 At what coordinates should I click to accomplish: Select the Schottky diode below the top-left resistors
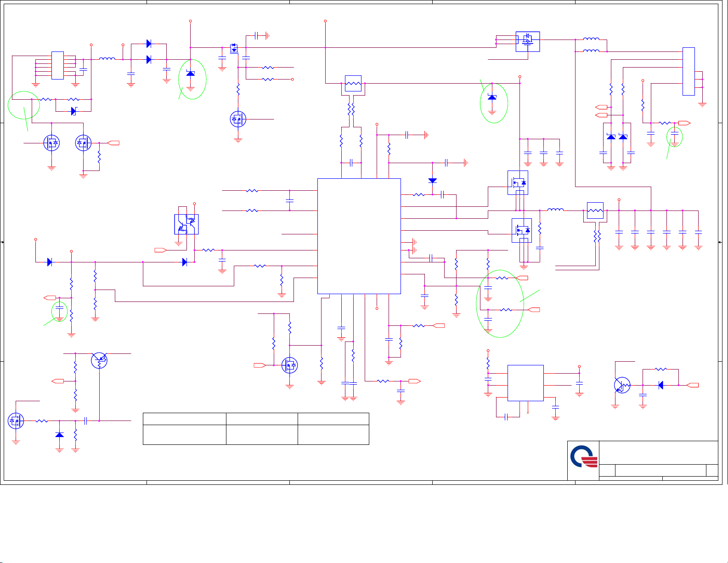point(73,111)
